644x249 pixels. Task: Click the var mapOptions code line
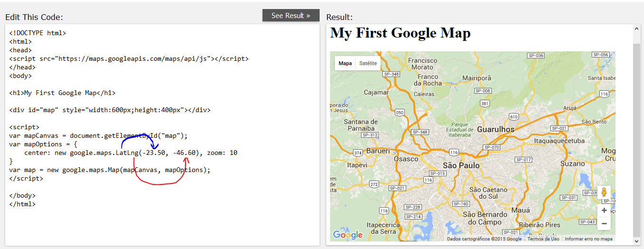coord(43,144)
